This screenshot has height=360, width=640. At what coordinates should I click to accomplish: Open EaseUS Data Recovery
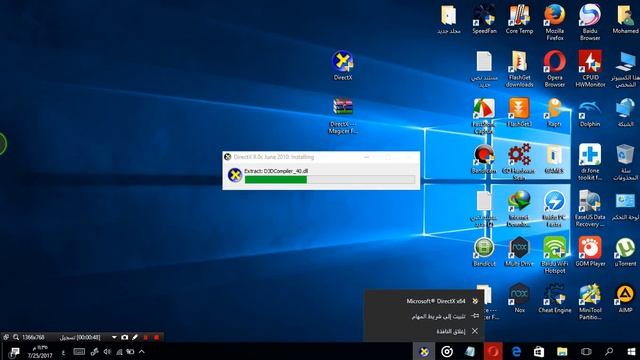[590, 209]
